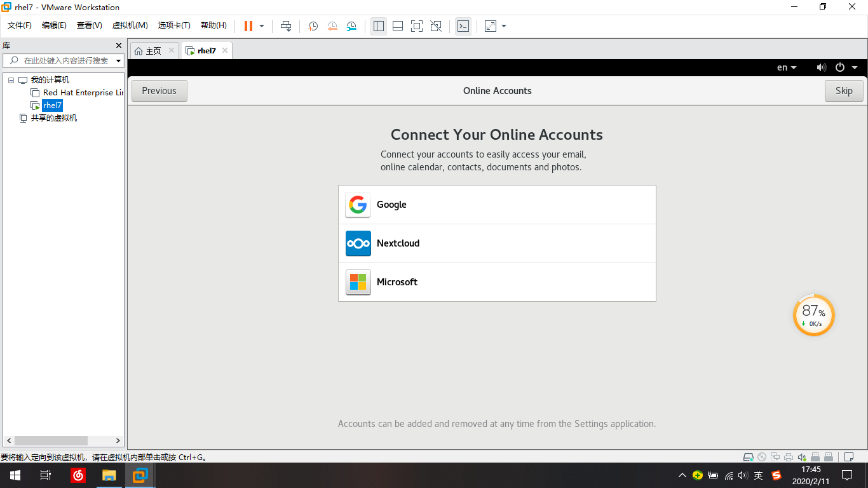Close the 主页 tab
868x488 pixels.
point(172,51)
